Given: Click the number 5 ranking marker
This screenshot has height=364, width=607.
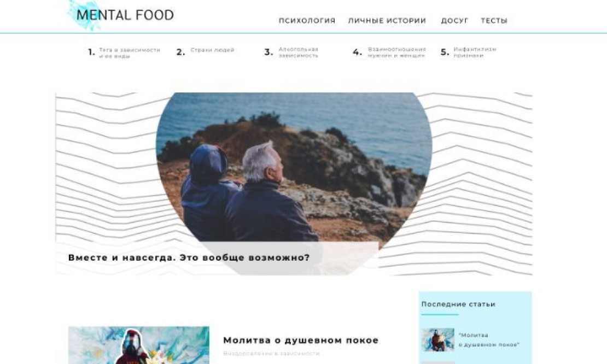Looking at the screenshot, I should pyautogui.click(x=445, y=52).
